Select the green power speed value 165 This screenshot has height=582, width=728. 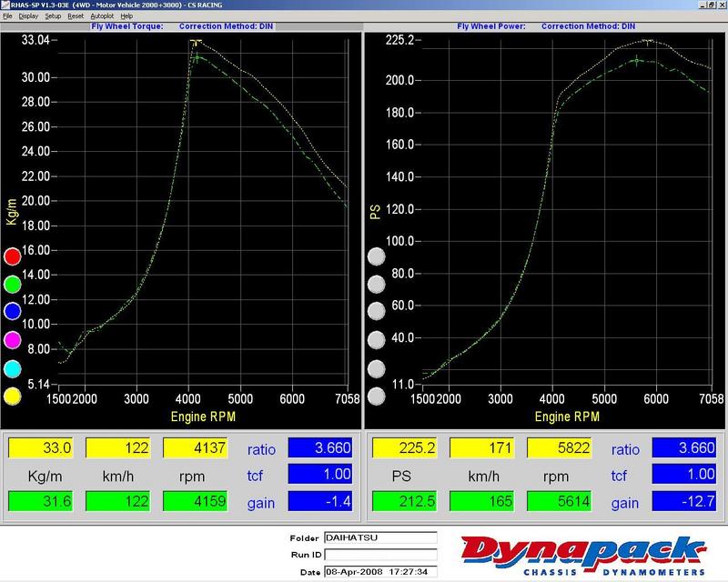[482, 501]
